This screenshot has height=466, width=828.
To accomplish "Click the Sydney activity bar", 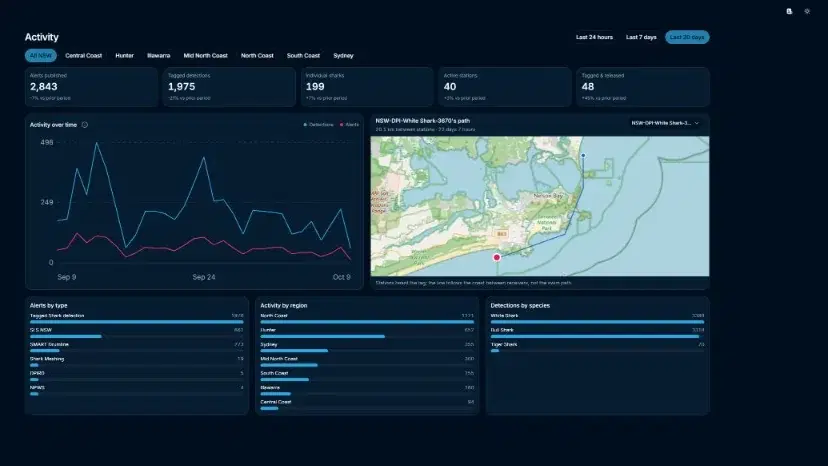I will [x=294, y=350].
